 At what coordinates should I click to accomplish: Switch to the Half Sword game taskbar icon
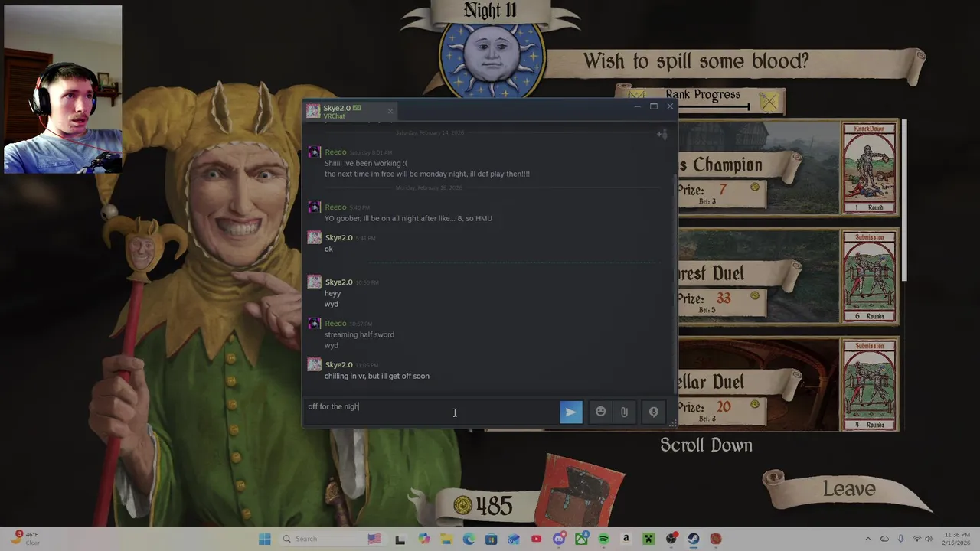click(716, 539)
